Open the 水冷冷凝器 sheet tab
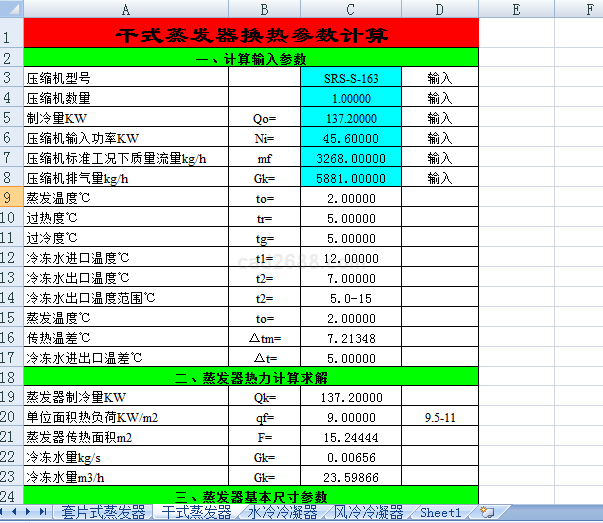Image resolution: width=603 pixels, height=523 pixels. click(x=282, y=512)
